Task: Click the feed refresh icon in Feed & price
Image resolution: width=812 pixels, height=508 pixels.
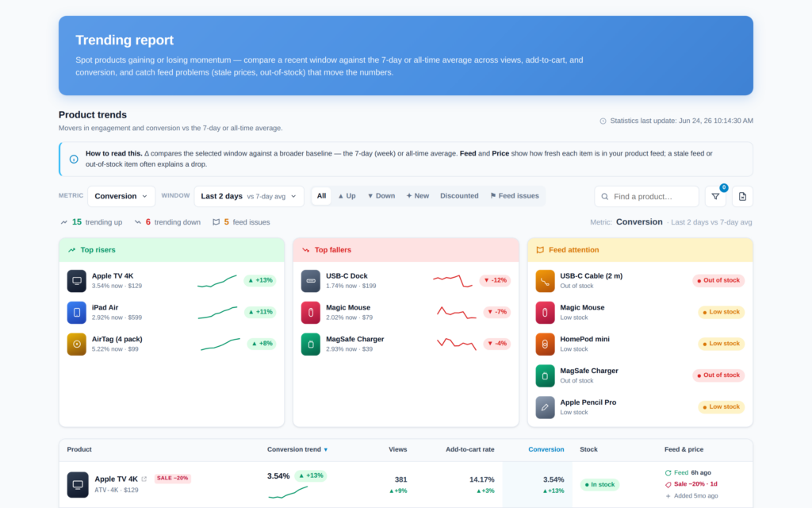Action: click(668, 473)
